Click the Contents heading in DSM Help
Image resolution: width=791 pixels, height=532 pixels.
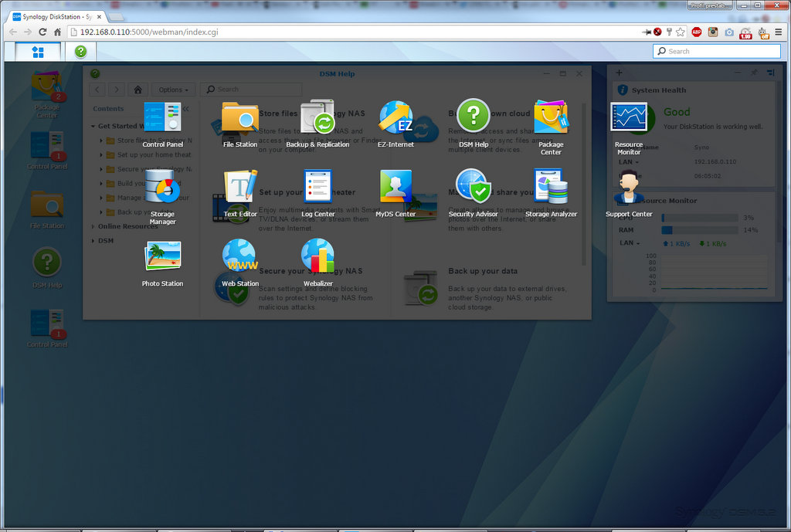108,108
